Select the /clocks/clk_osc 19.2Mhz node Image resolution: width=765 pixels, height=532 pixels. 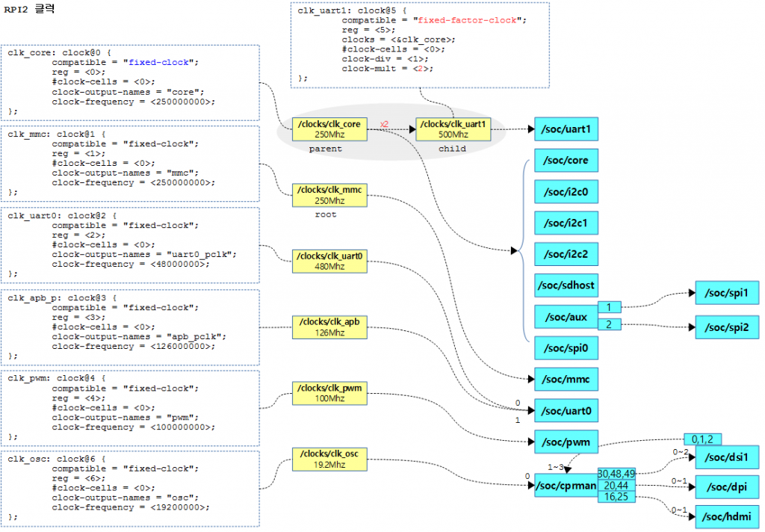[x=329, y=460]
